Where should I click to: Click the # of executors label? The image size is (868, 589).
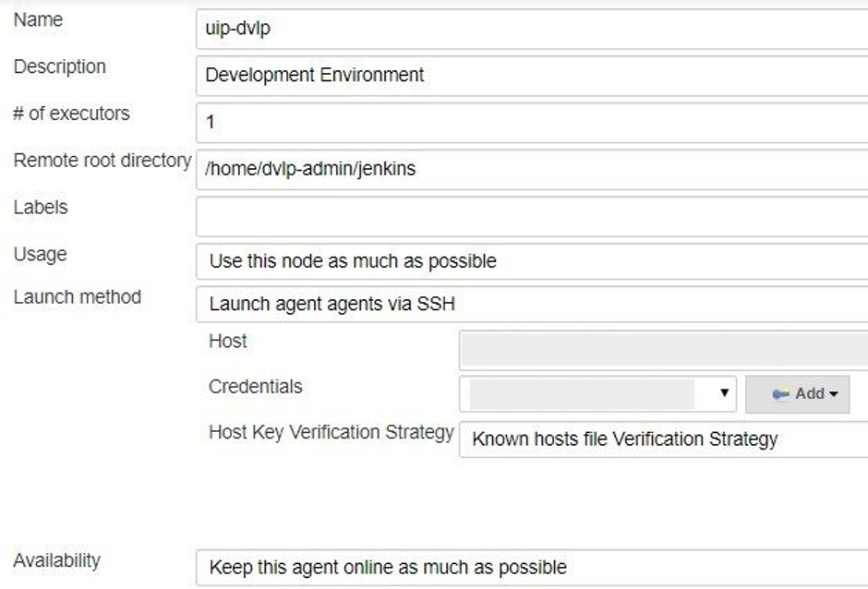[71, 114]
